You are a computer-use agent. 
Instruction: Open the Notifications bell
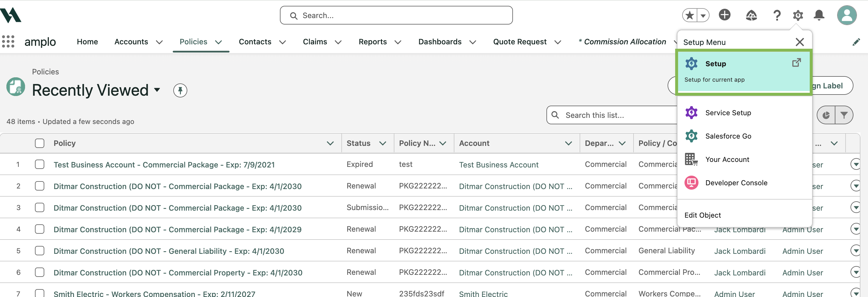(x=819, y=15)
